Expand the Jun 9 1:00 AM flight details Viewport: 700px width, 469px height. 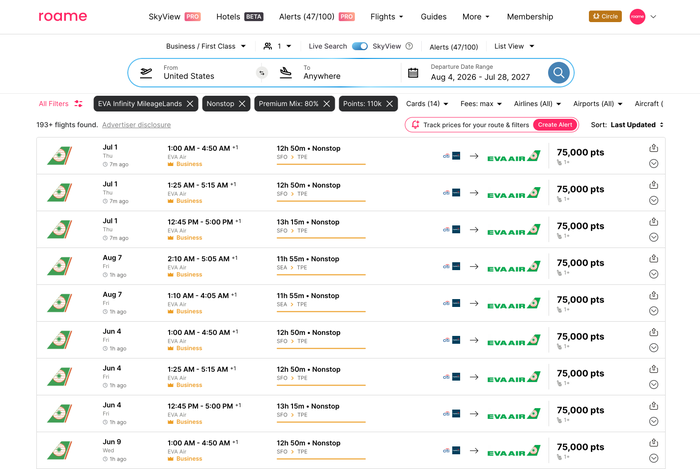click(654, 458)
